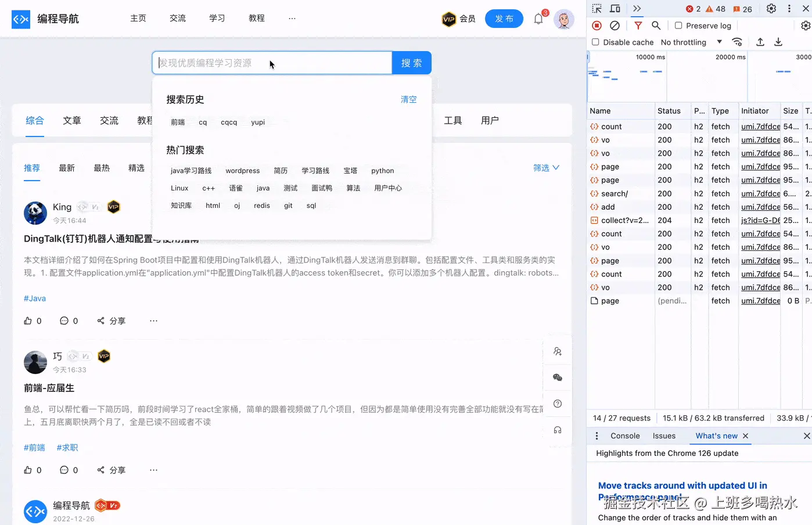Open the notification bell icon

click(x=538, y=19)
